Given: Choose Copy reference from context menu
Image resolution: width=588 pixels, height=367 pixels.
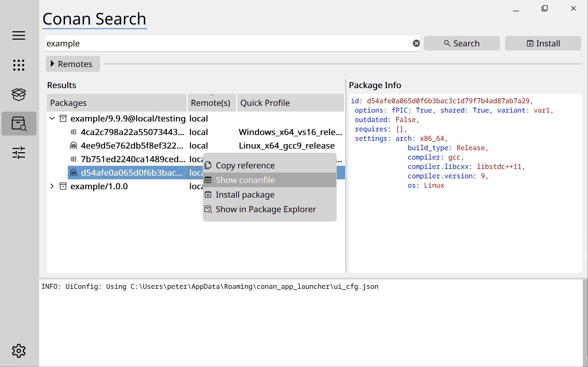Looking at the screenshot, I should [245, 166].
